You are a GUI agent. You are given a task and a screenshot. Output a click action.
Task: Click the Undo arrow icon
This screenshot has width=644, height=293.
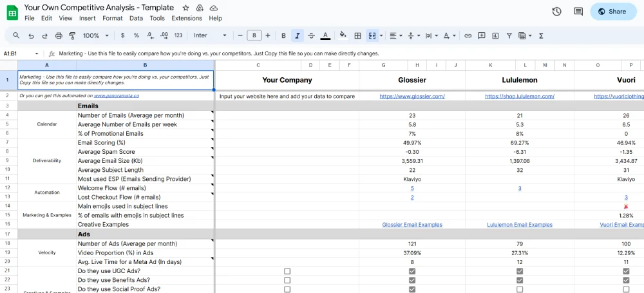tap(31, 36)
